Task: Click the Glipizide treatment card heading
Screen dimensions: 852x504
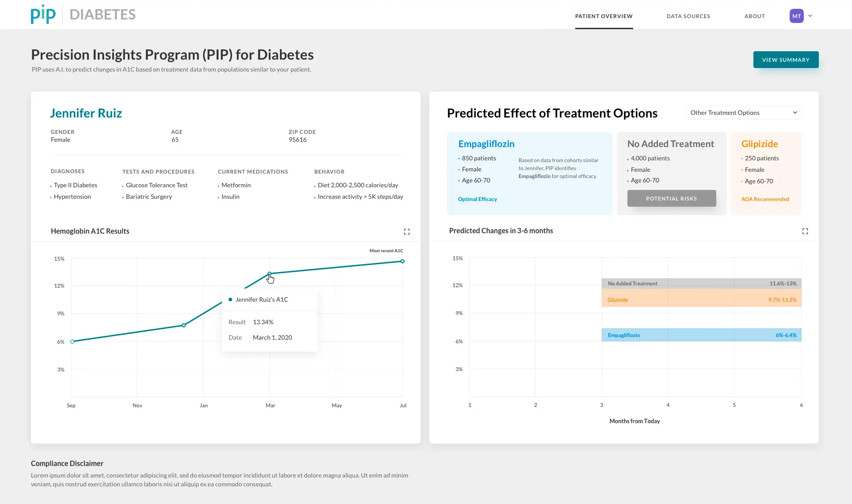Action: (760, 144)
